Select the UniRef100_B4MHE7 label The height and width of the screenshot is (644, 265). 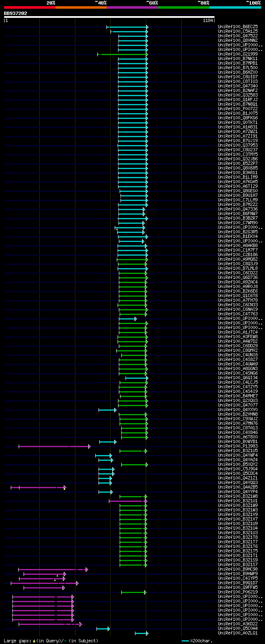click(237, 396)
